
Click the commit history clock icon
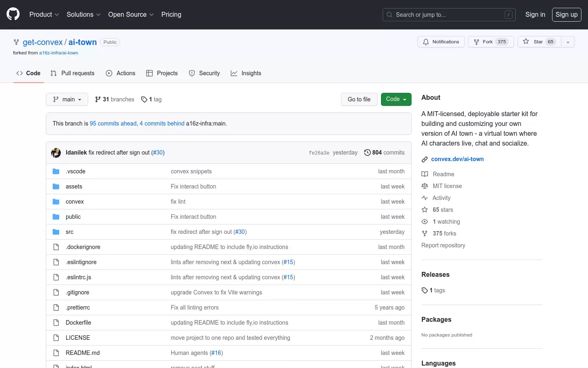coord(367,153)
